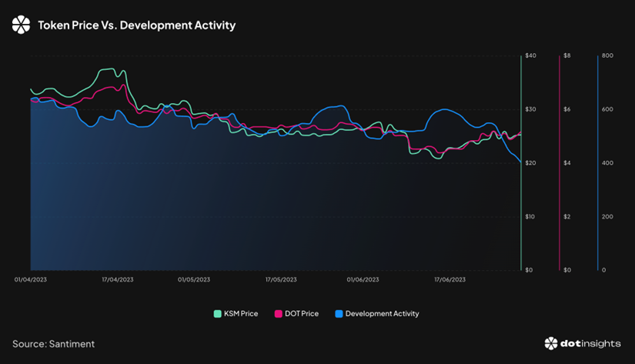Viewport: 635px width, 364px height.
Task: Click the $8 label on the DOT axis
Action: pos(566,56)
